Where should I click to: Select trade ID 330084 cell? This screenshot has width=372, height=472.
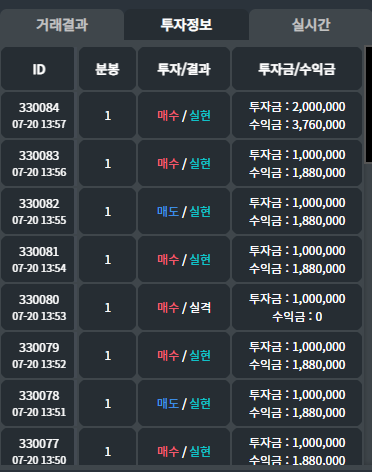pyautogui.click(x=38, y=115)
